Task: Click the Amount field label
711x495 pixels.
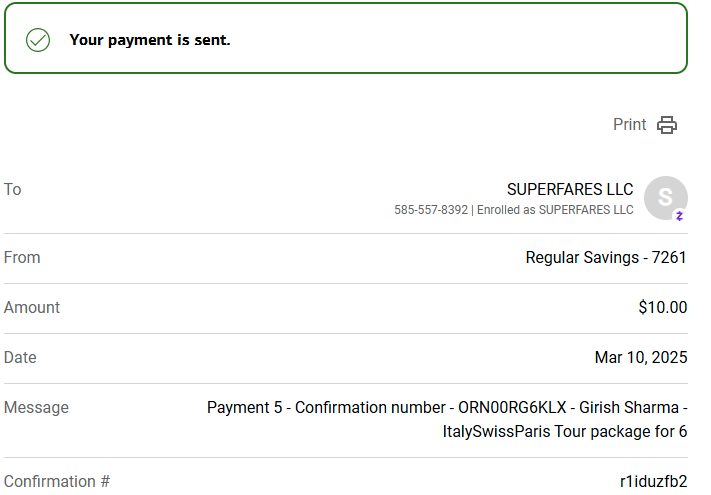Action: click(32, 307)
